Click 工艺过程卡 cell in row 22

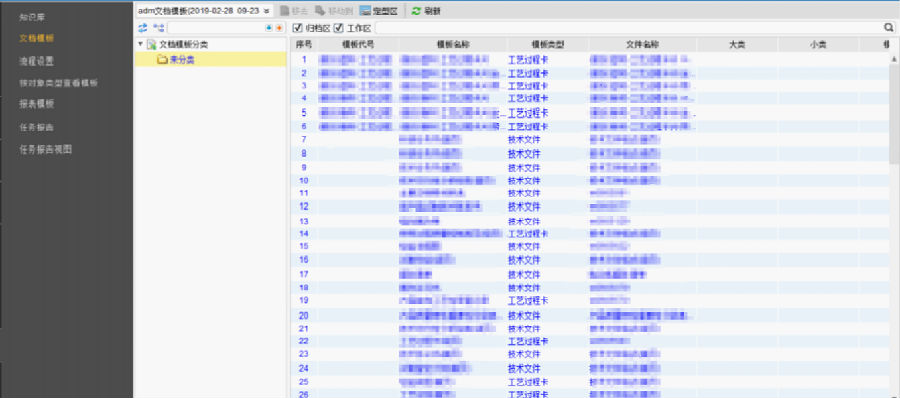tap(527, 341)
